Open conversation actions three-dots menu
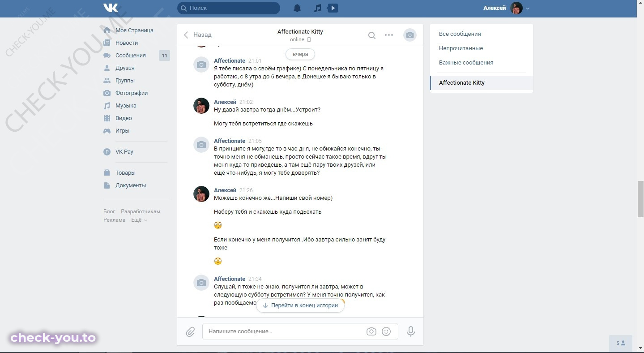This screenshot has height=353, width=644. click(x=389, y=35)
